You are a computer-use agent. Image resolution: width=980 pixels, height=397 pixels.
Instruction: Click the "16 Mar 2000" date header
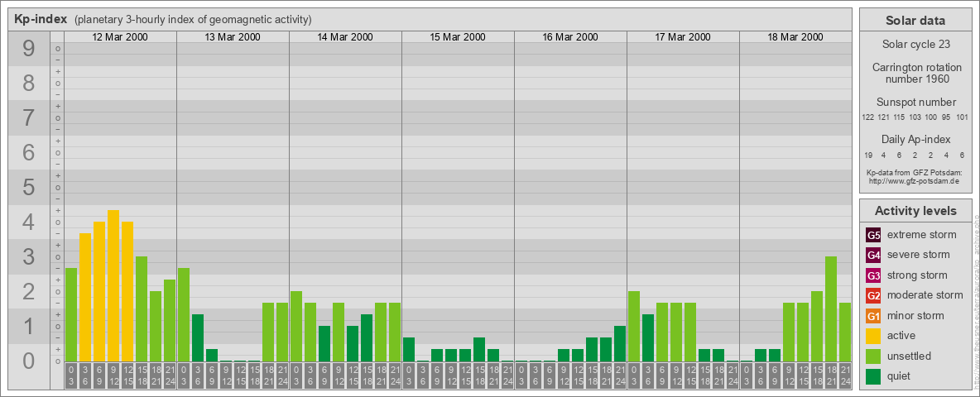click(570, 37)
